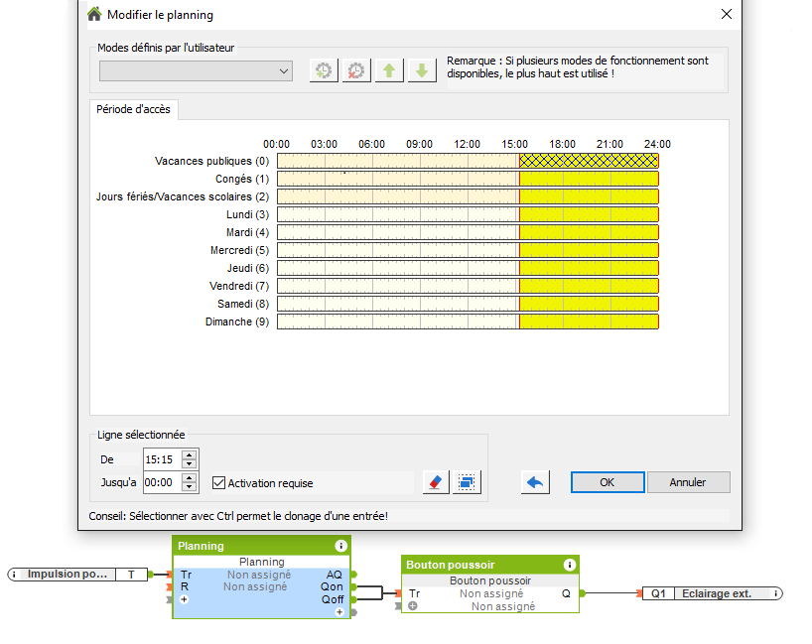The image size is (812, 644).
Task: Increase the De start time with up arrow
Action: 190,454
